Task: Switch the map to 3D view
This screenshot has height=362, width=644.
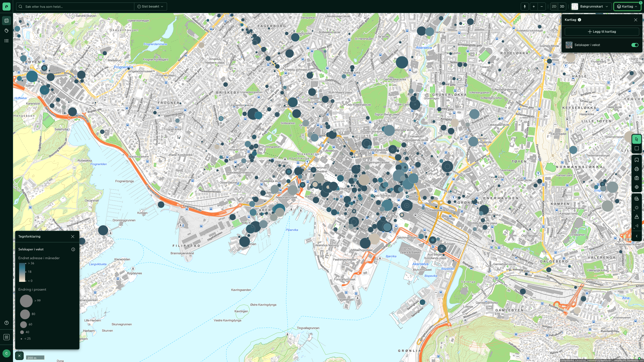Action: (562, 7)
